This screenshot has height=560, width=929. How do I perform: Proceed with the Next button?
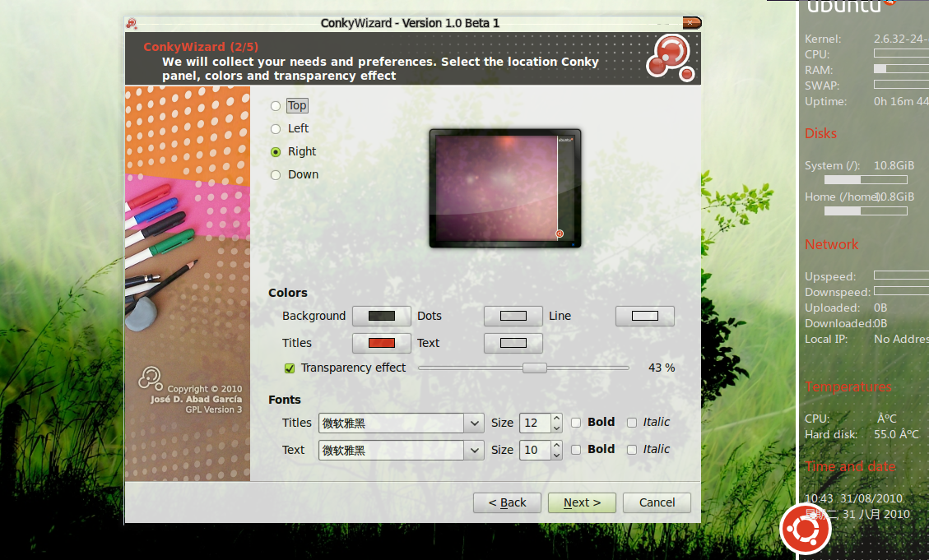pyautogui.click(x=582, y=502)
